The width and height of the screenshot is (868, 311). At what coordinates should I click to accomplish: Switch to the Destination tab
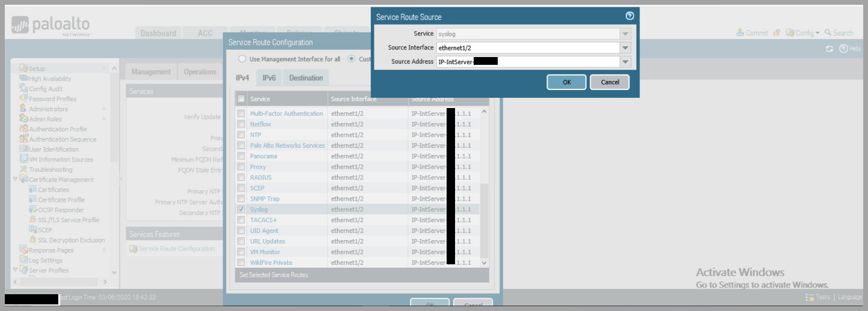(306, 78)
